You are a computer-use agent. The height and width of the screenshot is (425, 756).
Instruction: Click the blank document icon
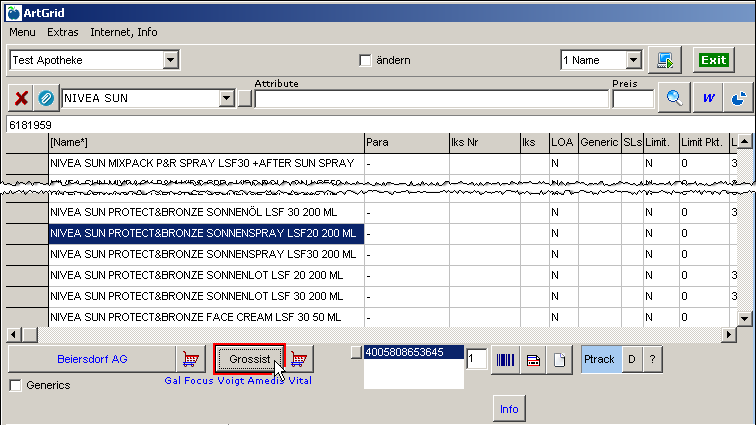560,360
